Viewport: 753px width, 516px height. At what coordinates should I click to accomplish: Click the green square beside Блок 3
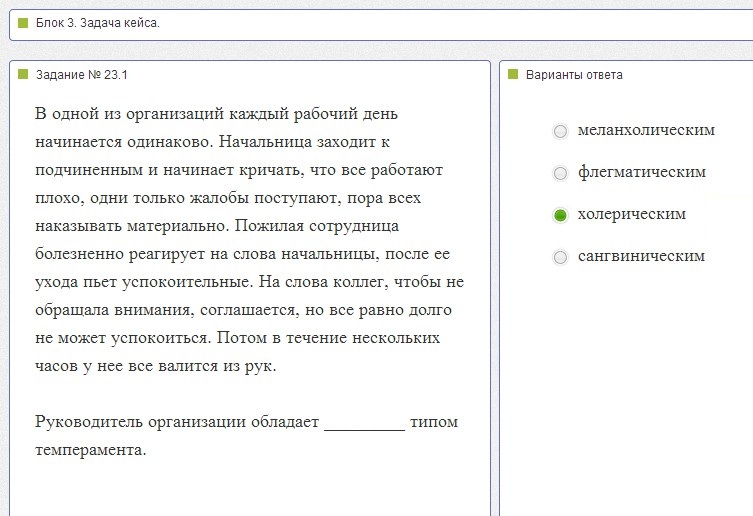point(23,23)
